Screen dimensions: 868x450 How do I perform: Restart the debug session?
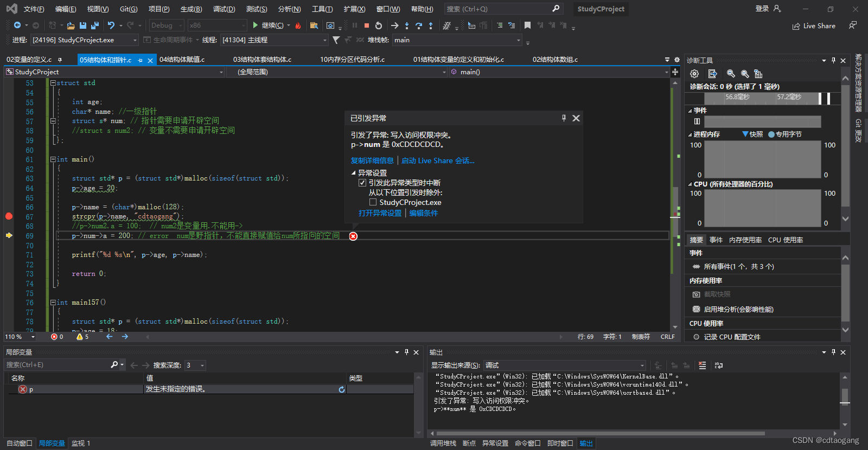point(379,25)
